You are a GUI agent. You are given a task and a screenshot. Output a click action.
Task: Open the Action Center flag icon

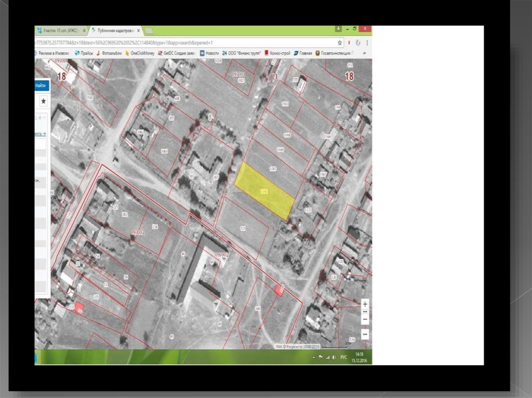321,358
